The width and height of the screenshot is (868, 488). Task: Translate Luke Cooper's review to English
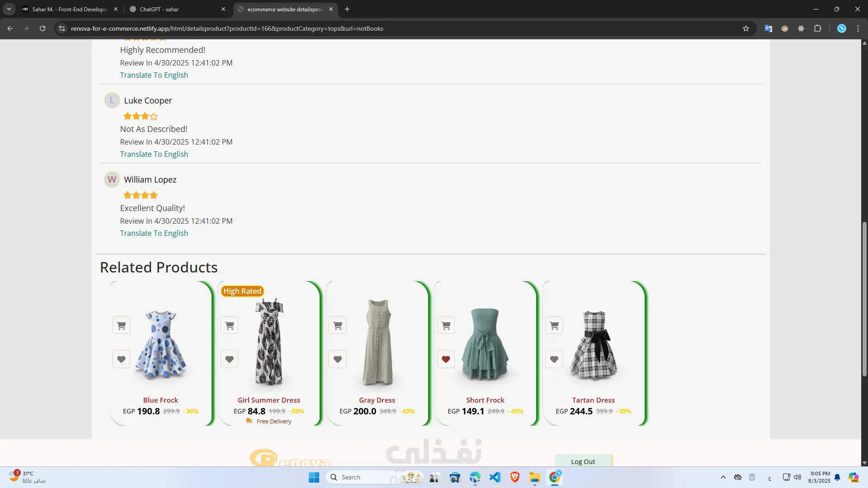click(x=154, y=154)
